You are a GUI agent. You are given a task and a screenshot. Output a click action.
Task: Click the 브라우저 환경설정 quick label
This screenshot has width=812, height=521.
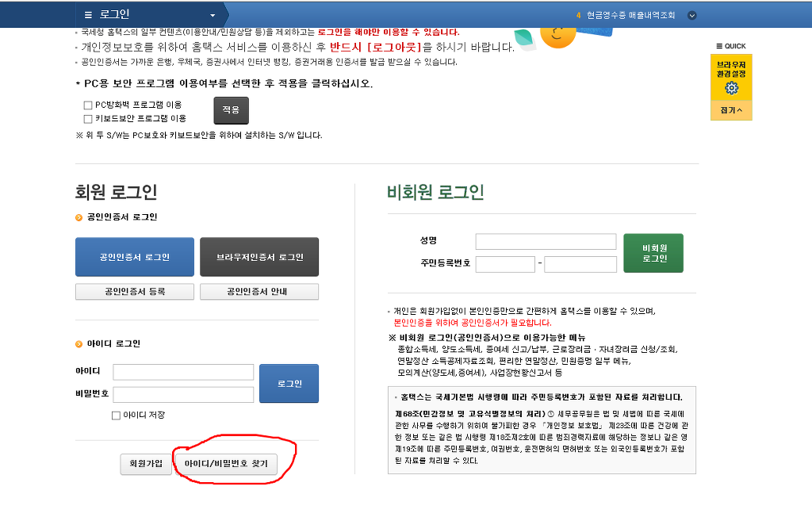(731, 70)
